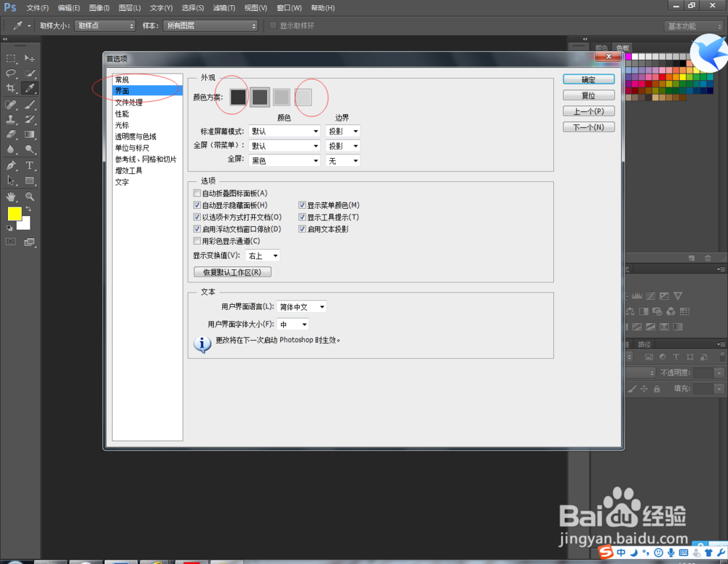Click the 下一个(N) button
728x564 pixels.
click(589, 127)
